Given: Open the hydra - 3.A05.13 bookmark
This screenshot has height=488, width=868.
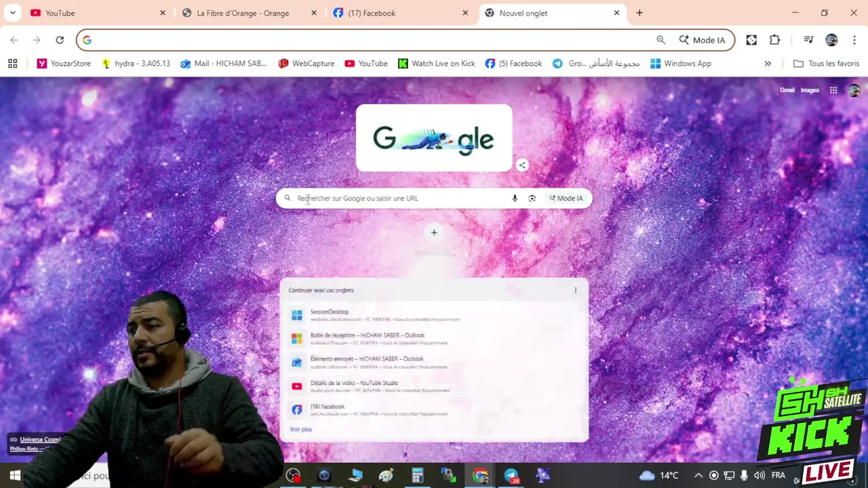Looking at the screenshot, I should point(136,64).
